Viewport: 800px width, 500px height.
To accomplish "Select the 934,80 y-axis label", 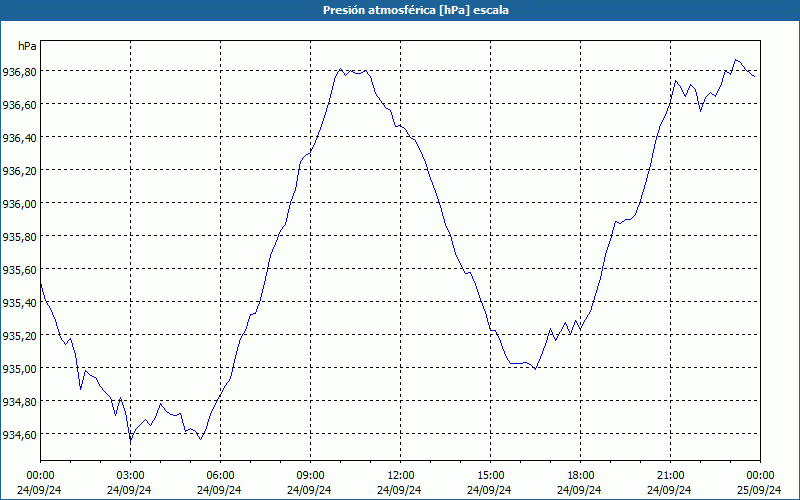I will (x=19, y=402).
